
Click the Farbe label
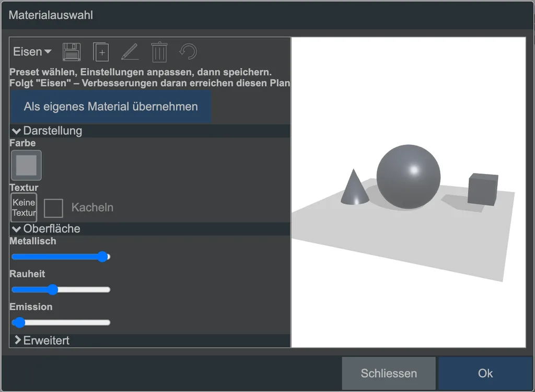22,143
